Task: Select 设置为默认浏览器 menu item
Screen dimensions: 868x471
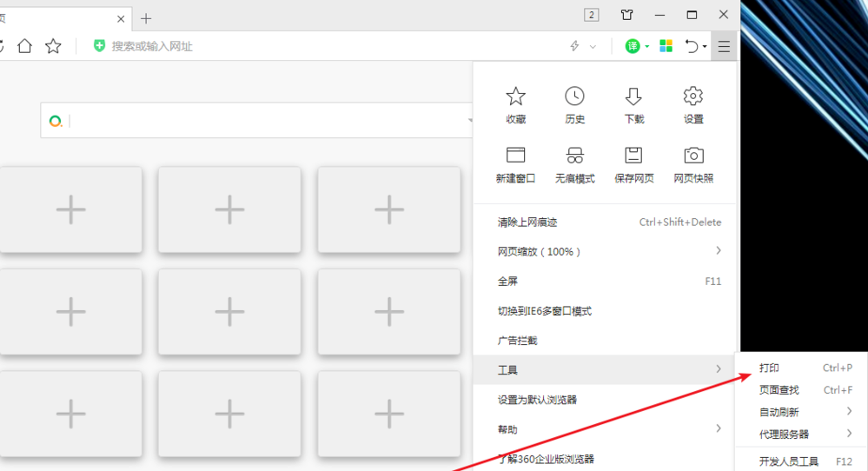Action: 606,400
